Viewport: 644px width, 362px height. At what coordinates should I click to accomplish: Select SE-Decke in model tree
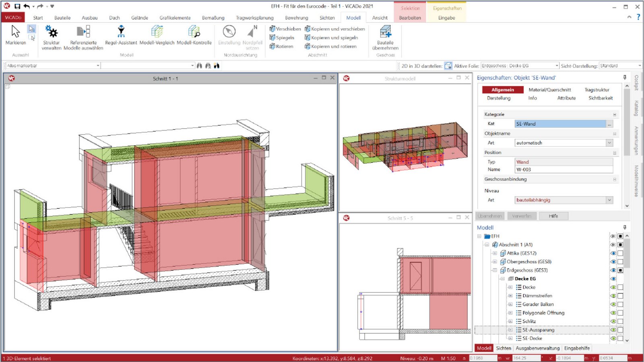[532, 338]
